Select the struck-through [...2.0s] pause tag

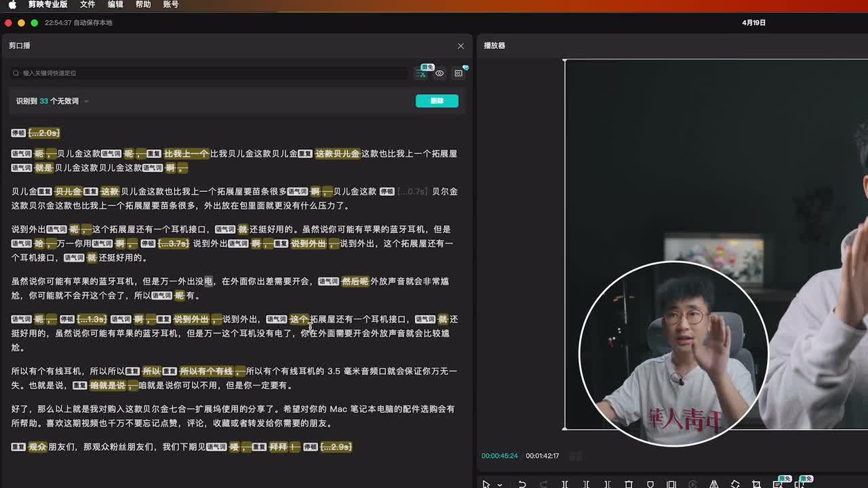(43, 133)
